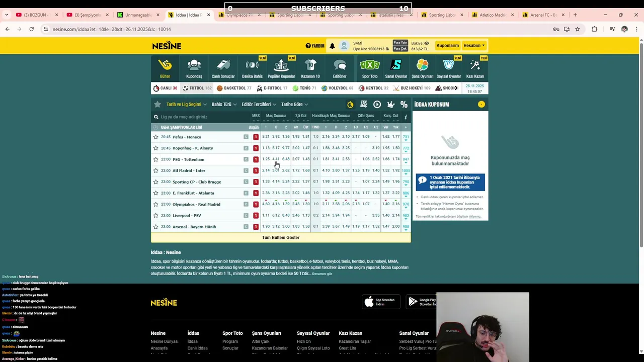Open Kazı Kazan magic wand icon
Viewport: 644px width, 362px height.
pos(475,65)
